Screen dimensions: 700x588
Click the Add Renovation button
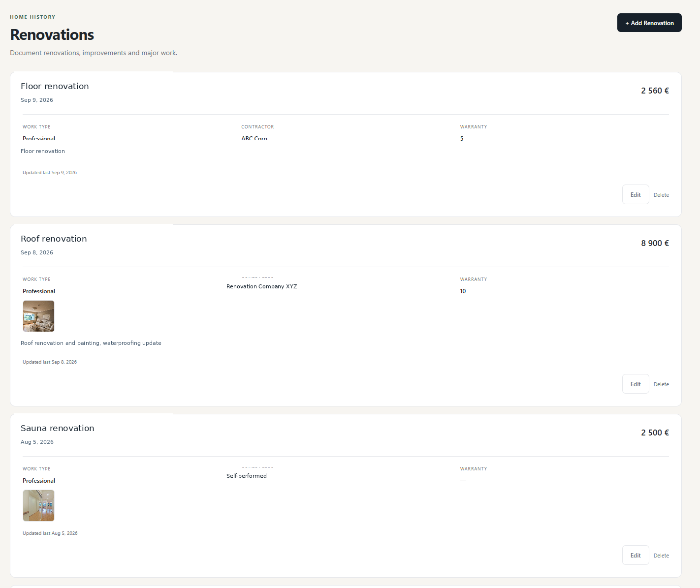point(649,23)
